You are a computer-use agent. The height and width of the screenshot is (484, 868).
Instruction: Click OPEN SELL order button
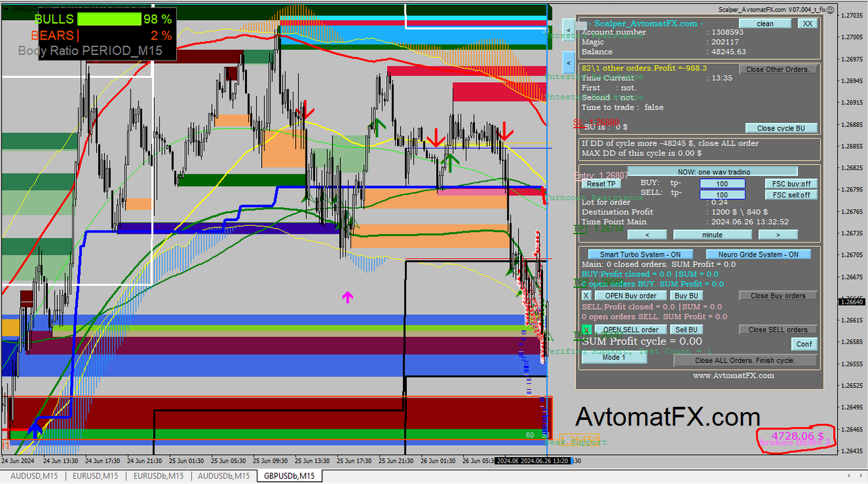[x=630, y=329]
